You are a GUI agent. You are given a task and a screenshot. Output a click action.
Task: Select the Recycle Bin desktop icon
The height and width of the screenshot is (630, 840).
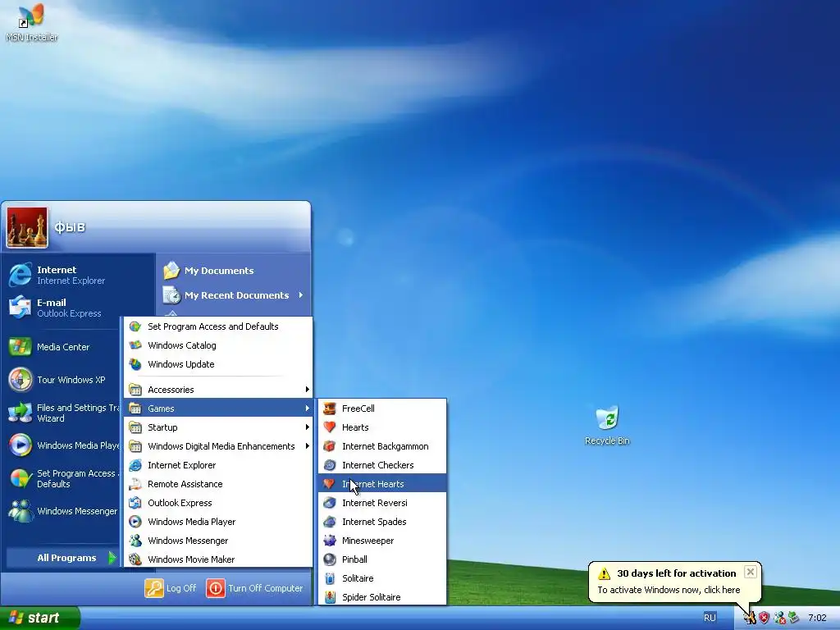[607, 426]
